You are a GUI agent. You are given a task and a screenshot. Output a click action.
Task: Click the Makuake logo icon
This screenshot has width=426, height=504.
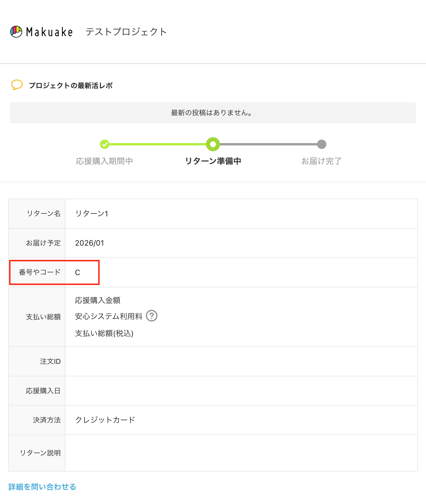click(x=16, y=32)
